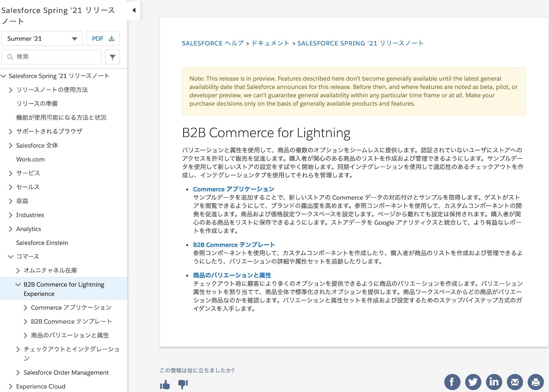Open the filter funnel button
Screen dimensions: 549x392
click(x=113, y=57)
